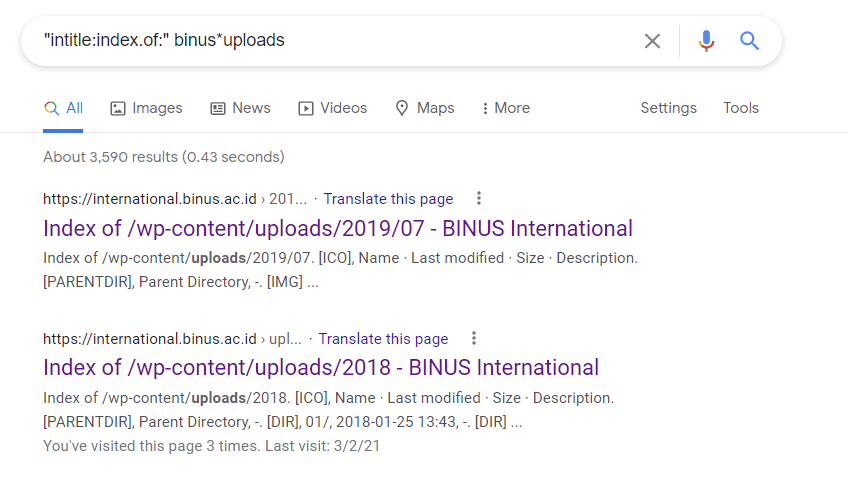Translate the uploads/2019/07 result page

coord(388,199)
